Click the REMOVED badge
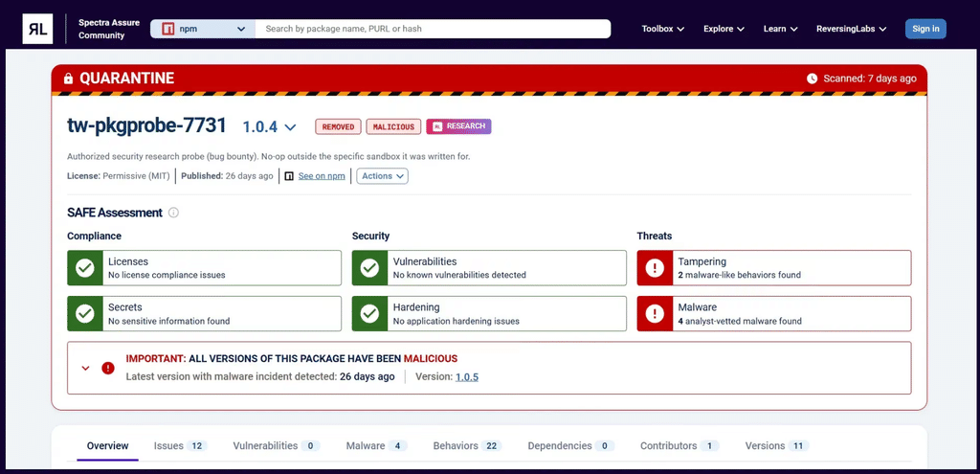This screenshot has height=474, width=980. tap(338, 127)
